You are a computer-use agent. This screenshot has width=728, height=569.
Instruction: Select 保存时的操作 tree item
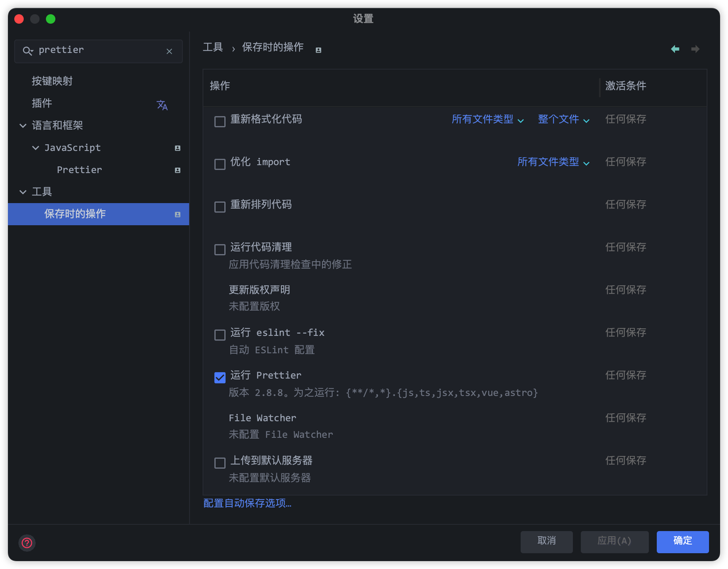[x=98, y=214]
